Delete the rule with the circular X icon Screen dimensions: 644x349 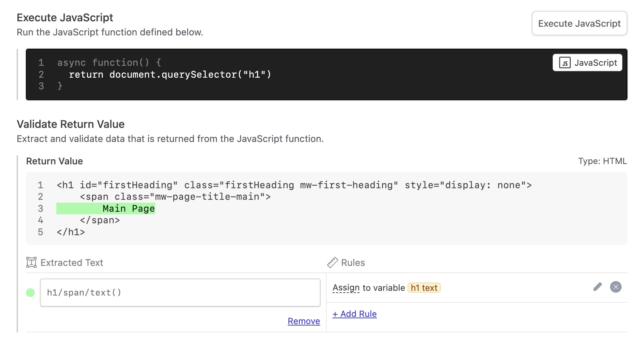coord(615,287)
